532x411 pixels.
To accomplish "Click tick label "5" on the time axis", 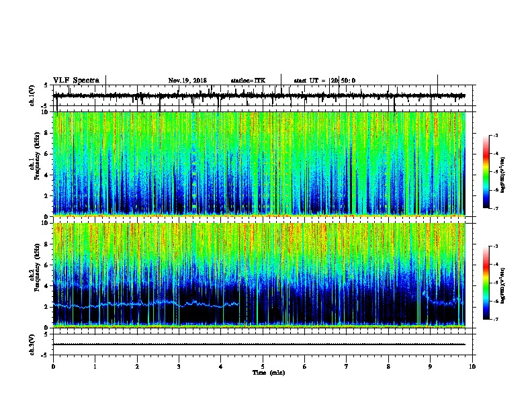I will [x=263, y=367].
